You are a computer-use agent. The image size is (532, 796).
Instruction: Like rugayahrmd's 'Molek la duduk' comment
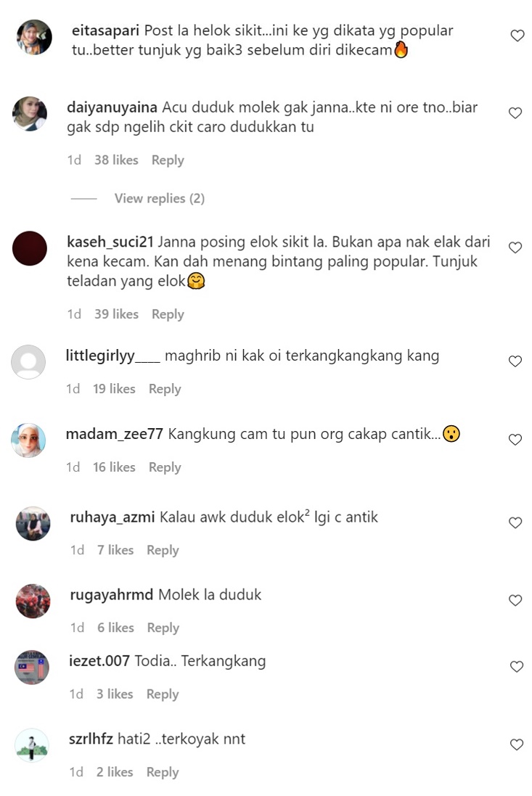point(515,601)
